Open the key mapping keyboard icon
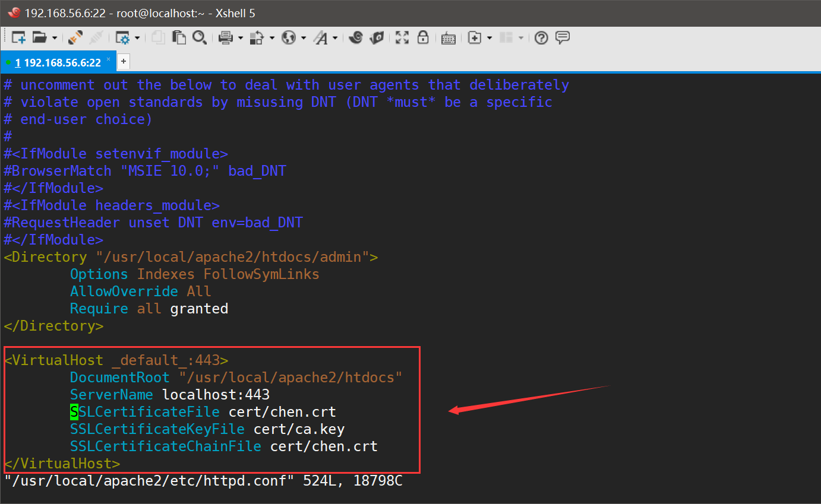Image resolution: width=821 pixels, height=504 pixels. [449, 39]
